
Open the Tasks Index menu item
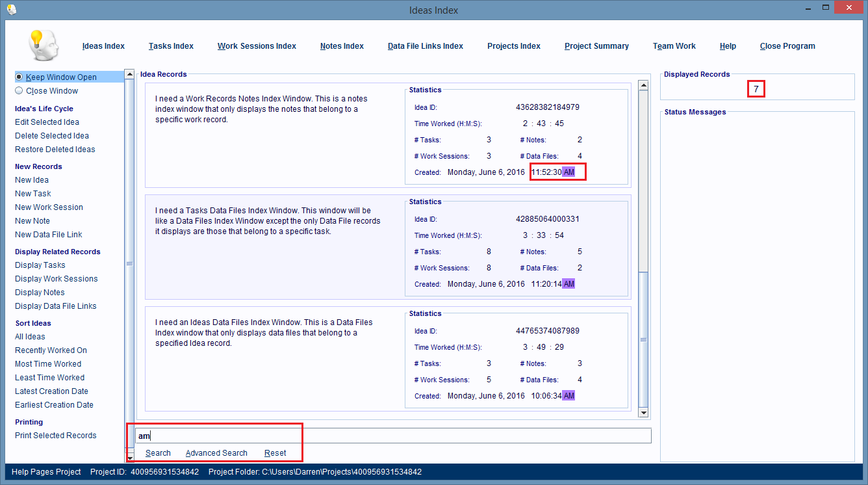tap(171, 46)
